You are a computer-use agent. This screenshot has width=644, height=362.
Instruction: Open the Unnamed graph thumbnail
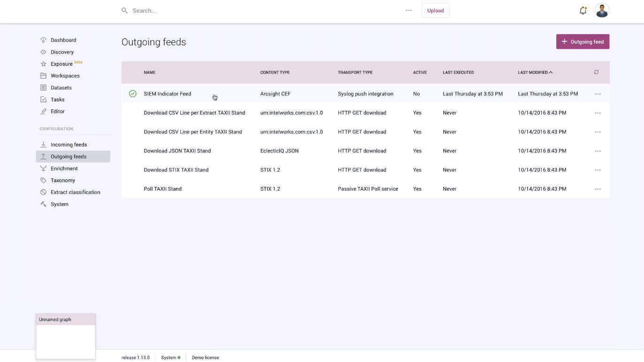(x=66, y=336)
